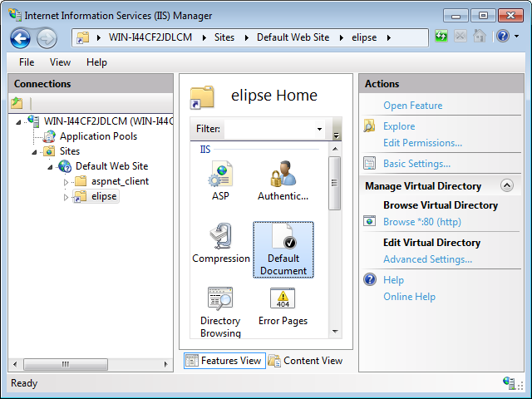The image size is (532, 399).
Task: Click the Basic Settings icon
Action: (x=369, y=163)
